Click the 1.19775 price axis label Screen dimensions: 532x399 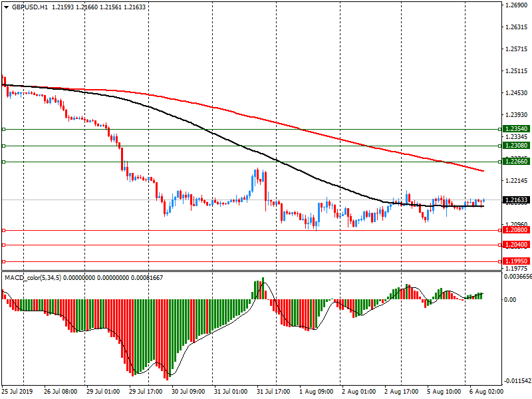point(517,269)
